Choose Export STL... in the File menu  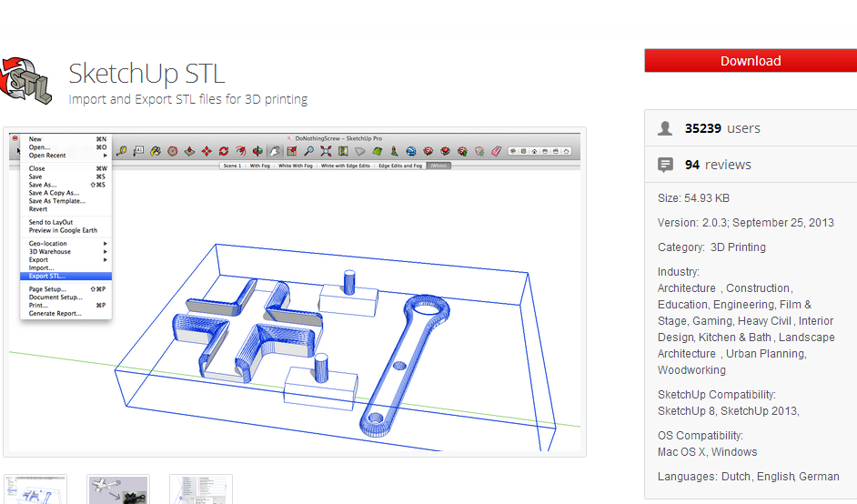[x=66, y=276]
